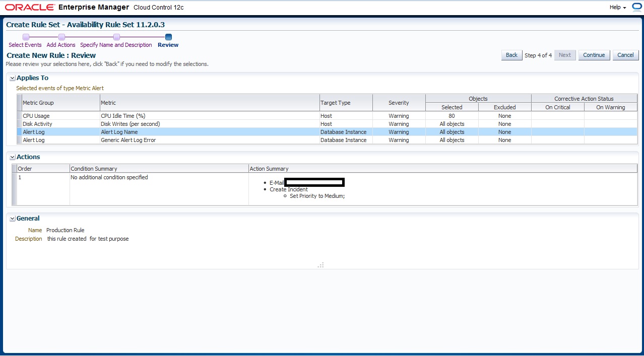Collapse the Applies To section
The width and height of the screenshot is (644, 356).
point(13,79)
